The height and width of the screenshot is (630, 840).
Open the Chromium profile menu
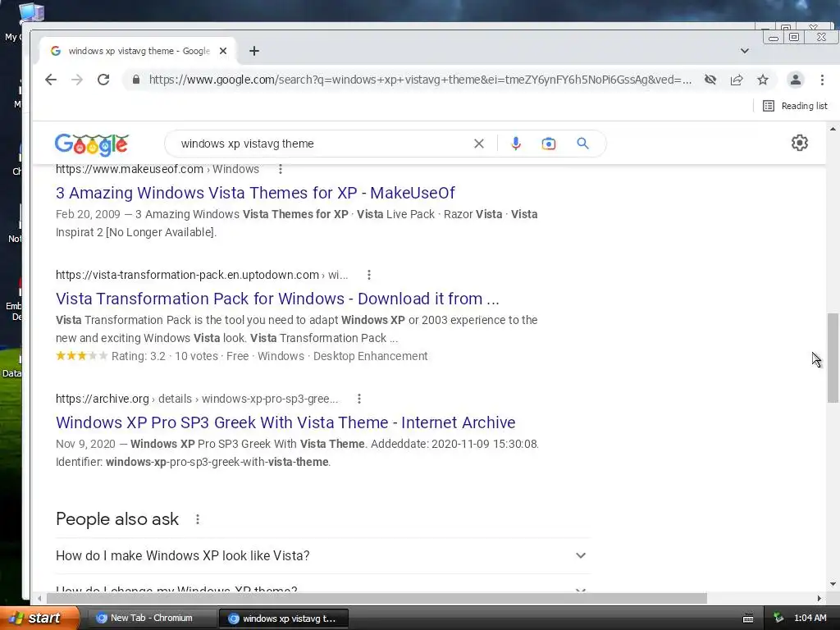(x=796, y=80)
